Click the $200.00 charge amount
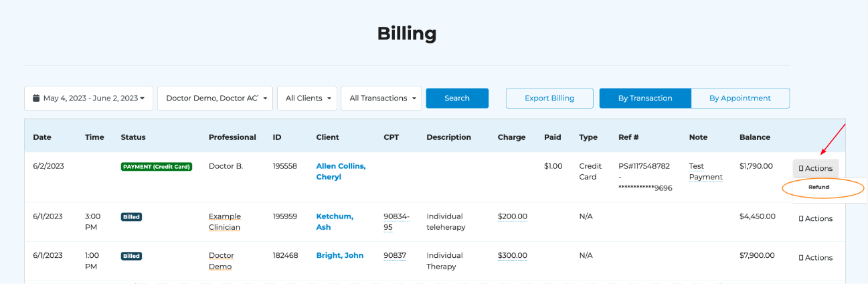 (x=512, y=216)
